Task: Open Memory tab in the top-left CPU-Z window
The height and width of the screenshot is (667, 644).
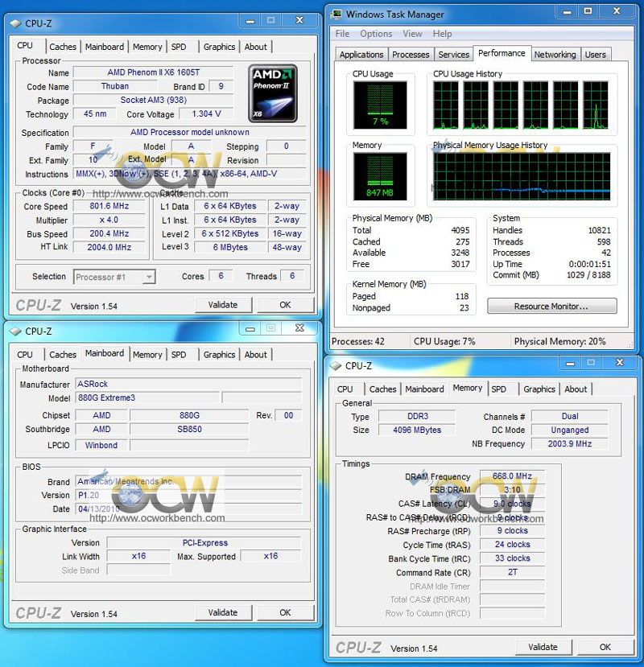Action: 147,47
